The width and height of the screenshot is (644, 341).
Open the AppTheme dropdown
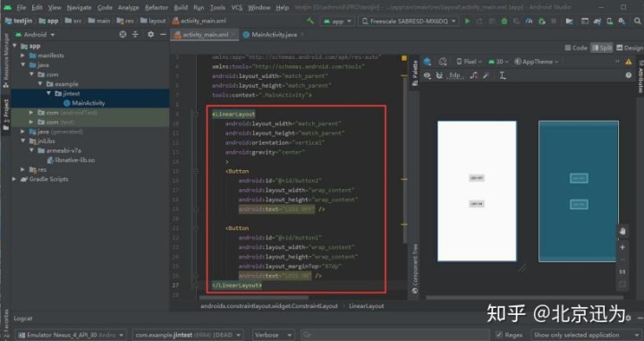[x=537, y=62]
